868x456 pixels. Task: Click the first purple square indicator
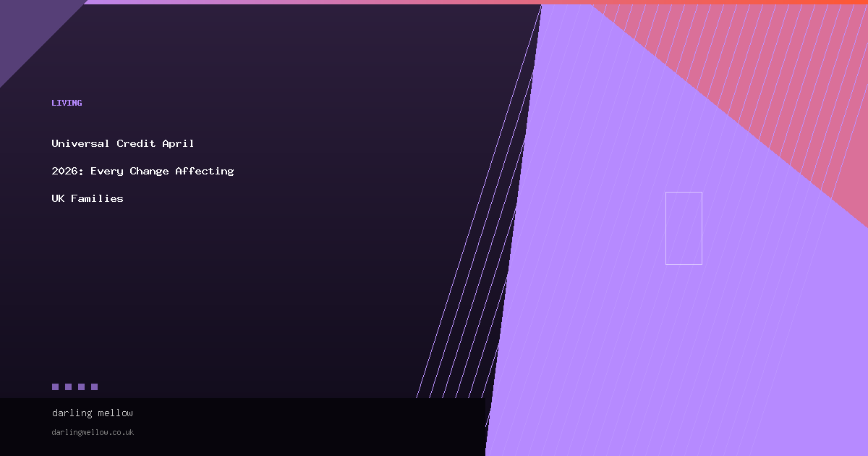(x=55, y=387)
